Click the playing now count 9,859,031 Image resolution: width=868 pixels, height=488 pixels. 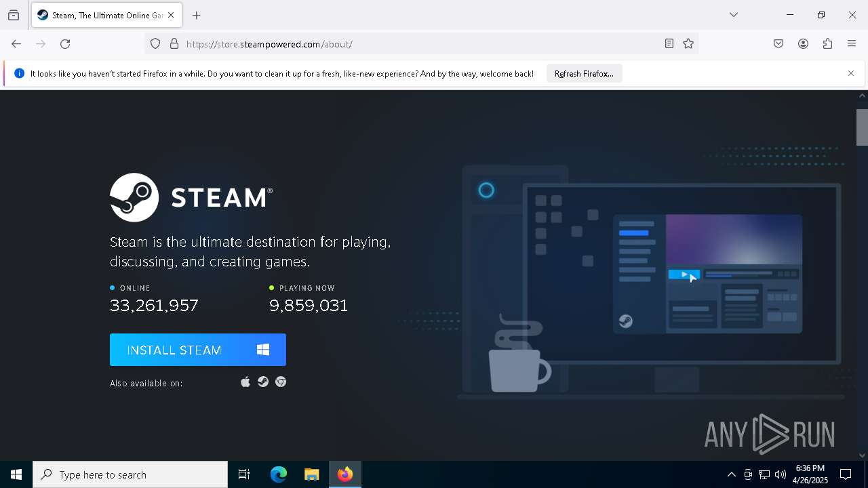pyautogui.click(x=309, y=306)
